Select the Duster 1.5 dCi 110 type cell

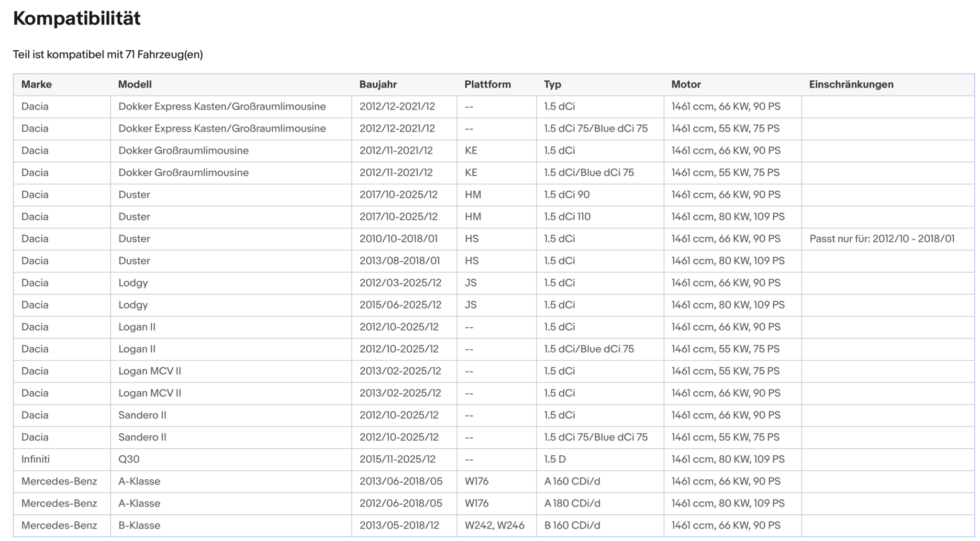[x=567, y=217]
